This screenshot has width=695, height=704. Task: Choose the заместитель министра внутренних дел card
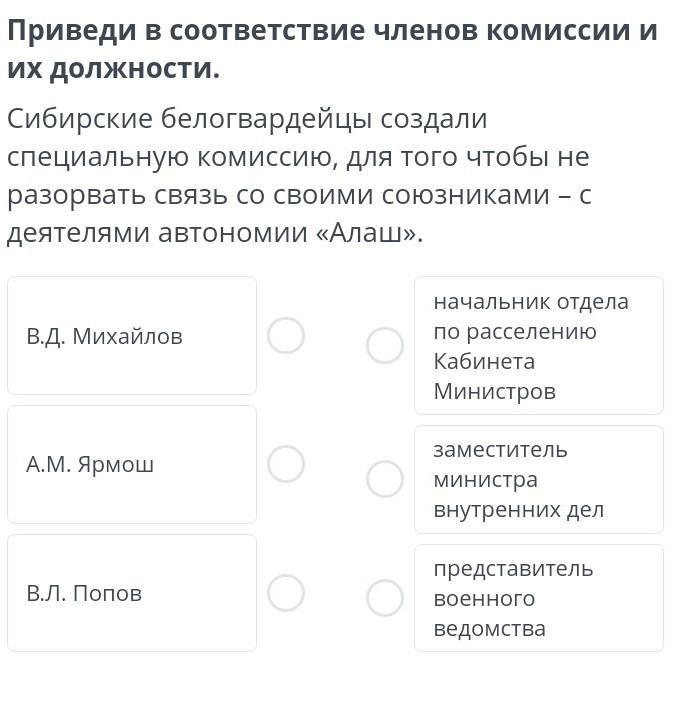[539, 479]
